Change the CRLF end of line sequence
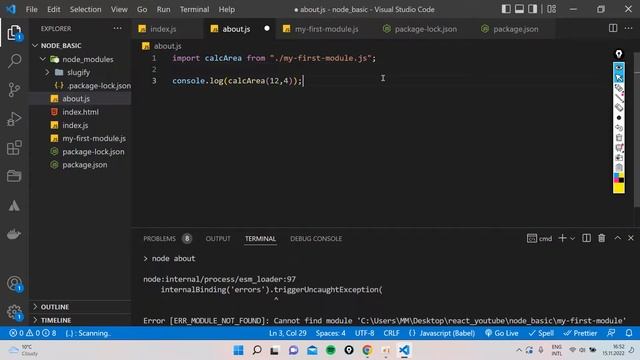Viewport: 640px width, 360px height. tap(391, 333)
